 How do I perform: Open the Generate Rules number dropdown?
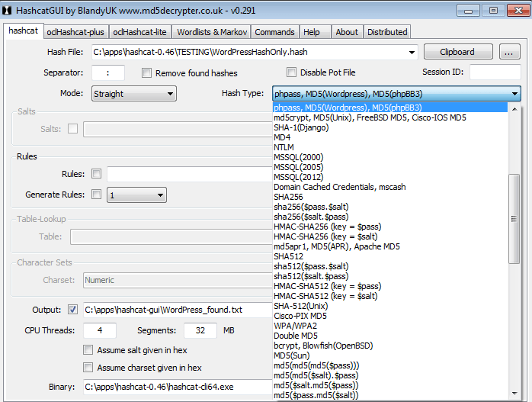(136, 195)
